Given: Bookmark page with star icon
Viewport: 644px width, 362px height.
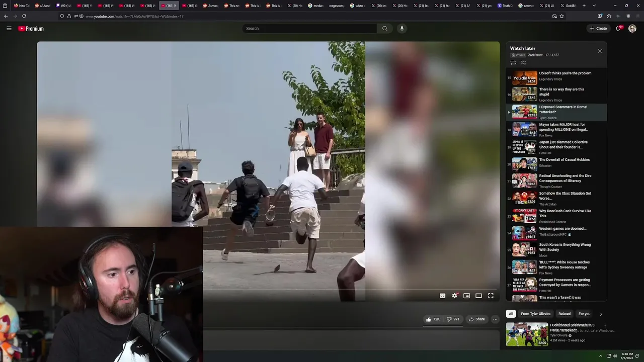Looking at the screenshot, I should pos(561,16).
